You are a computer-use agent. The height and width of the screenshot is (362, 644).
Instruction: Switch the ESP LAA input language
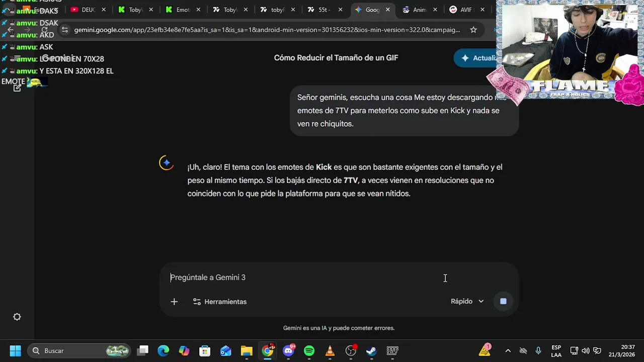point(556,351)
